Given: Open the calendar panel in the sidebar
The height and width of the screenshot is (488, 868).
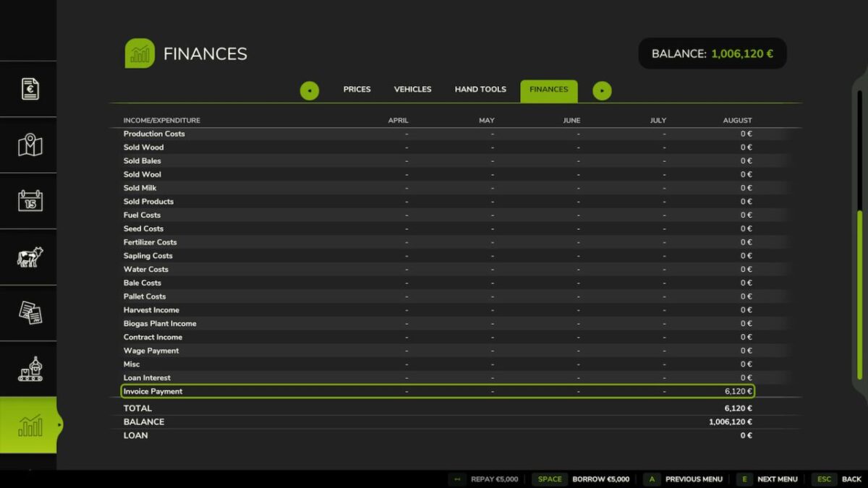Looking at the screenshot, I should (29, 201).
